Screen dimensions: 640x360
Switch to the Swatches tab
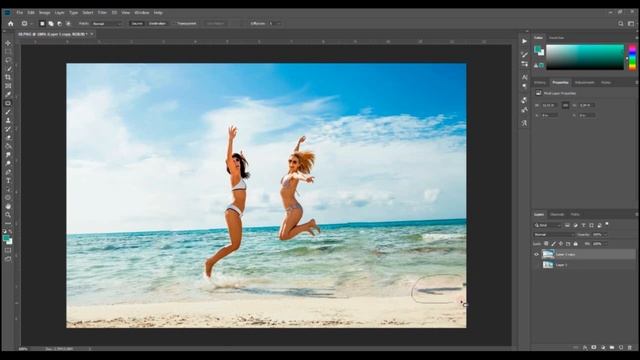coord(557,38)
